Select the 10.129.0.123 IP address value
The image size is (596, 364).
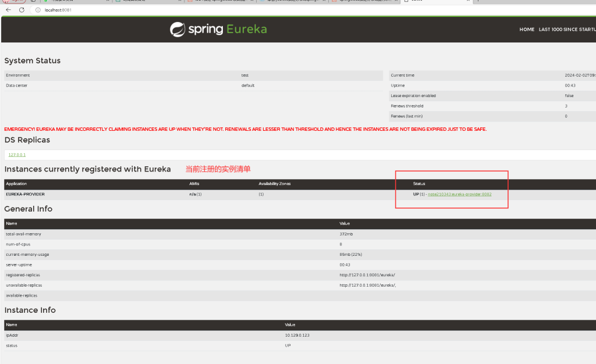pos(297,336)
